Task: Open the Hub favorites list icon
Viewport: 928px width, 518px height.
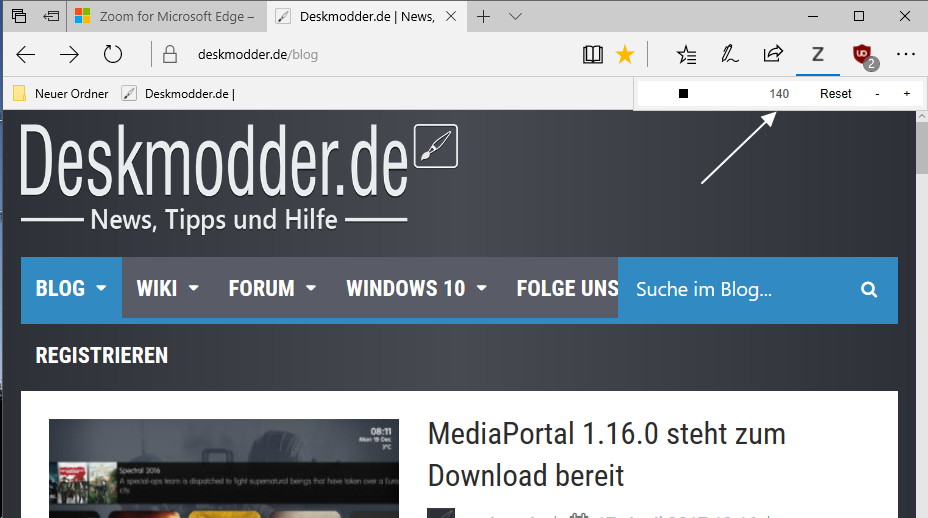Action: (686, 54)
